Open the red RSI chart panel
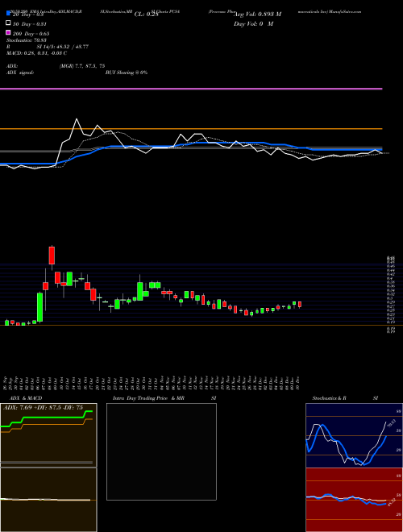The image size is (403, 532). (354, 500)
